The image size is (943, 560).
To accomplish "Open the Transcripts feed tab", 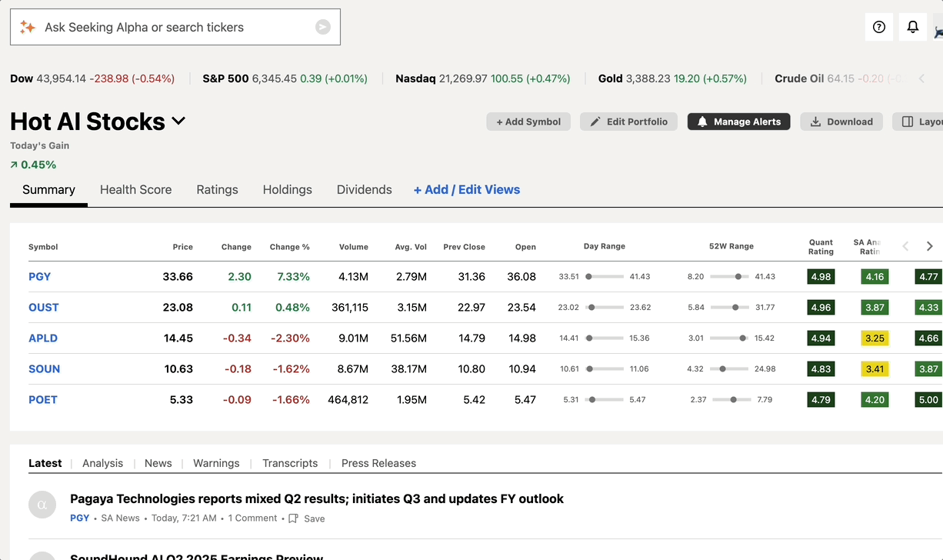I will (x=290, y=463).
